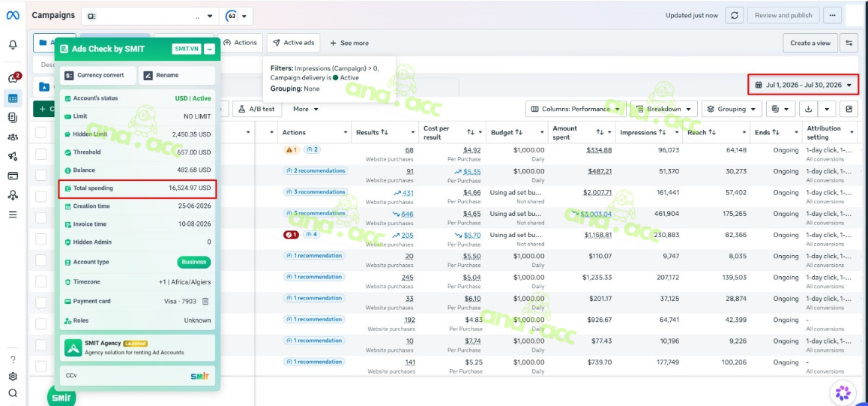Open export options arrow beside download
The height and width of the screenshot is (406, 868).
coord(827,109)
